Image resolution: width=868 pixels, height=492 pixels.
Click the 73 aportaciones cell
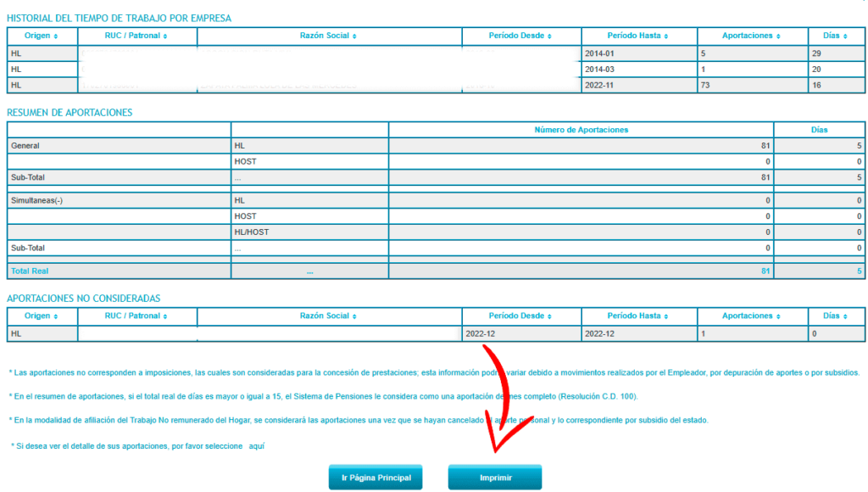point(753,86)
